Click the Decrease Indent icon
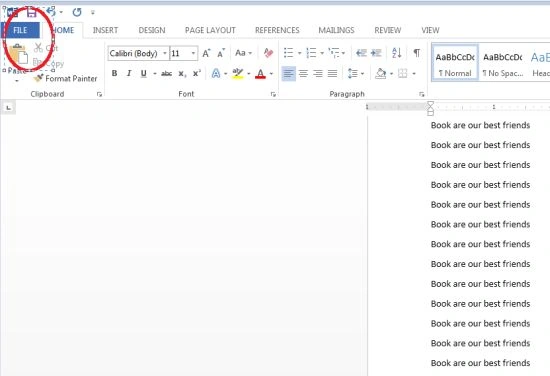Screen dimensions: 550x376 (361, 53)
